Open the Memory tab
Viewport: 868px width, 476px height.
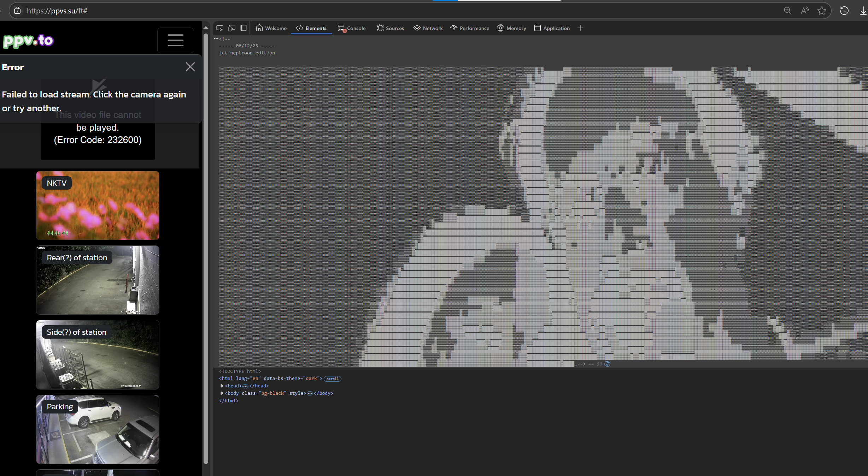[511, 28]
